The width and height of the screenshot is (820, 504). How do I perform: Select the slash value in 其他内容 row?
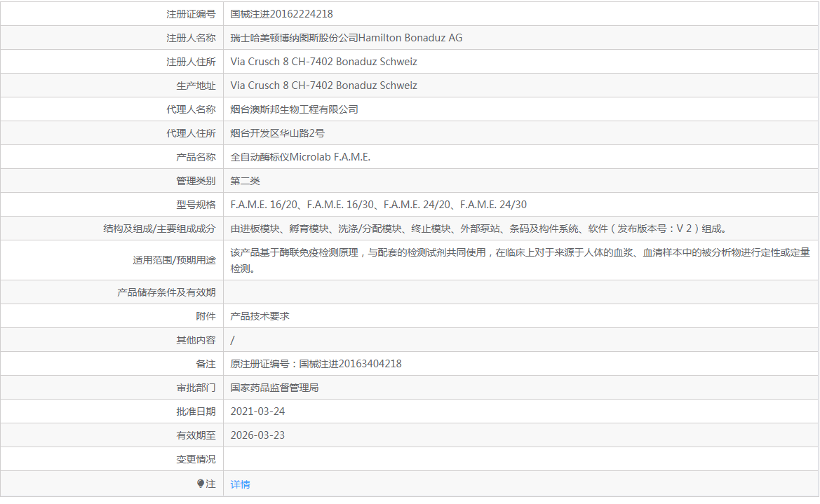pyautogui.click(x=233, y=341)
